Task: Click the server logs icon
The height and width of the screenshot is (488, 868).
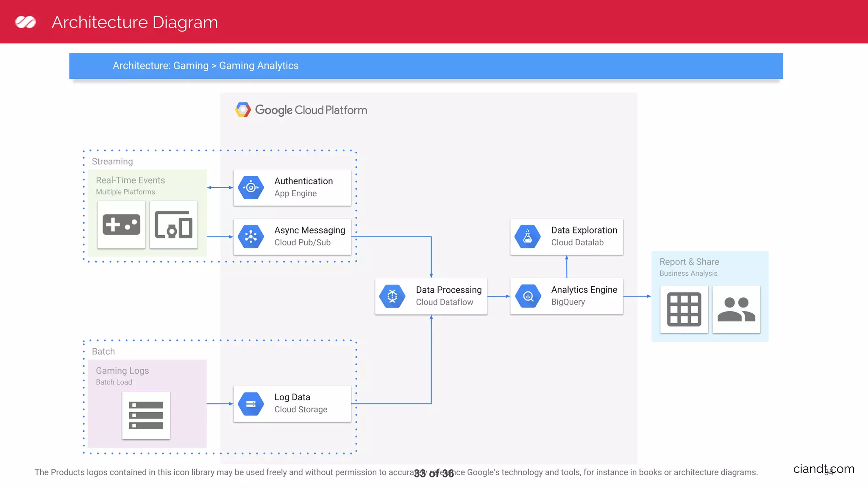Action: point(146,415)
